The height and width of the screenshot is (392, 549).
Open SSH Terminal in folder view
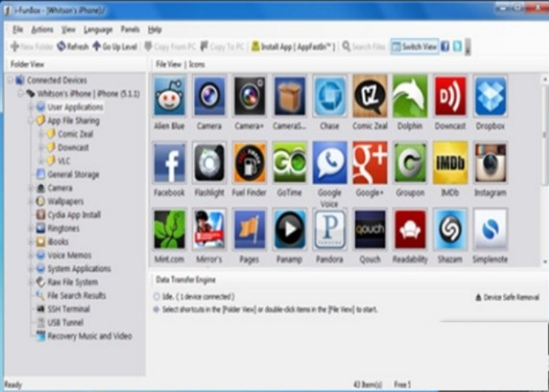63,309
